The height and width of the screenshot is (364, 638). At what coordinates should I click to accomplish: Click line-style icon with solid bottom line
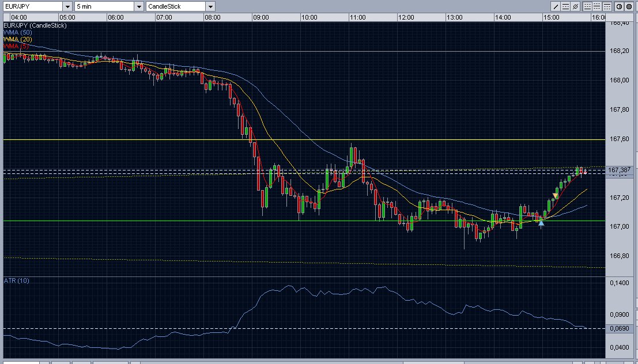point(587,6)
